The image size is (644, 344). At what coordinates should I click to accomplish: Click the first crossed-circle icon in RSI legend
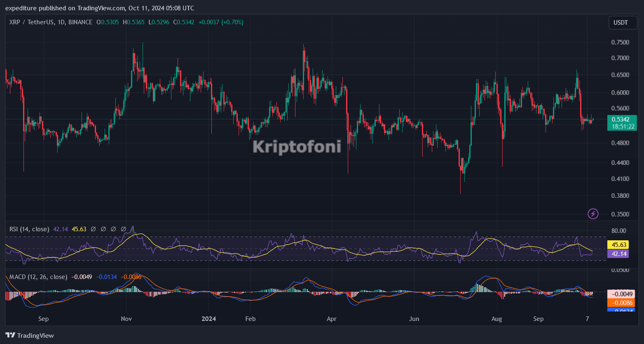coord(93,229)
